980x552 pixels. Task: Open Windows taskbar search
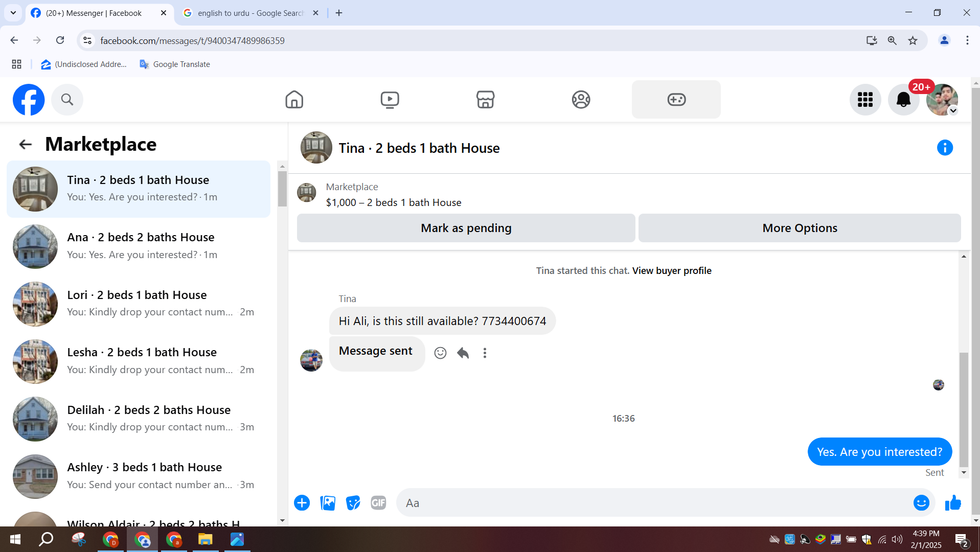pos(46,539)
